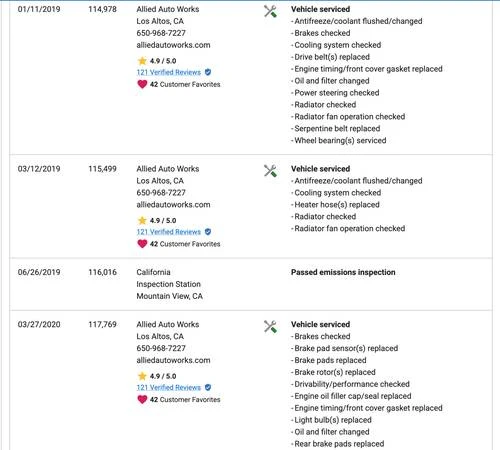Open 121 Verified Reviews link for 01/11/2019 service
500x450 pixels.
coord(169,72)
